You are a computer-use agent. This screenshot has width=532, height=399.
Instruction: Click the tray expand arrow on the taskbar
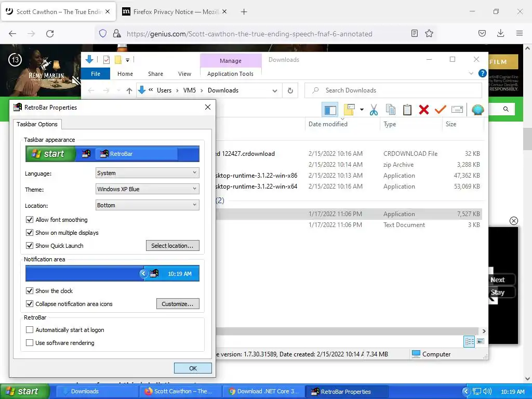pos(466,392)
